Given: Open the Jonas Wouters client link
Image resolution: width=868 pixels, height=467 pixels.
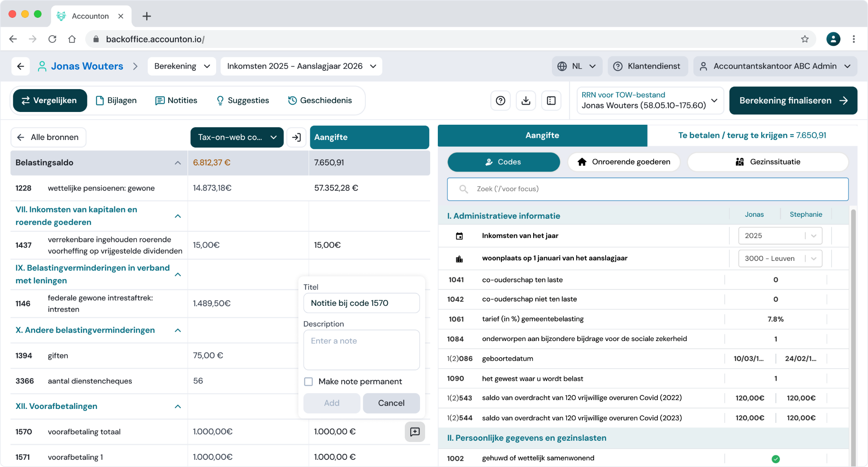Looking at the screenshot, I should click(87, 66).
